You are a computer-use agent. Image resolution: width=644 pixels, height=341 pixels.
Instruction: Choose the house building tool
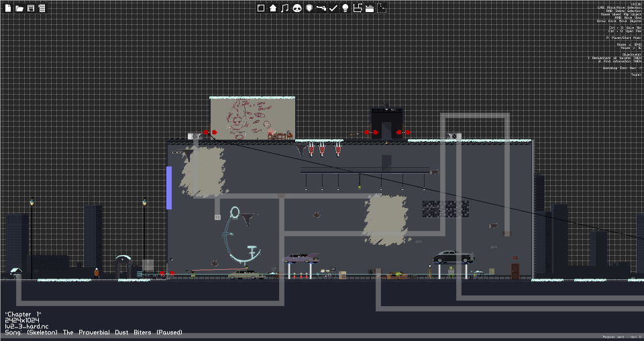273,8
